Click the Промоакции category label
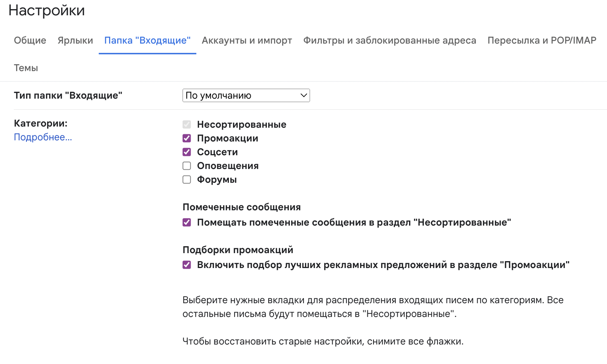Viewport: 607px width, 364px height. pos(228,138)
